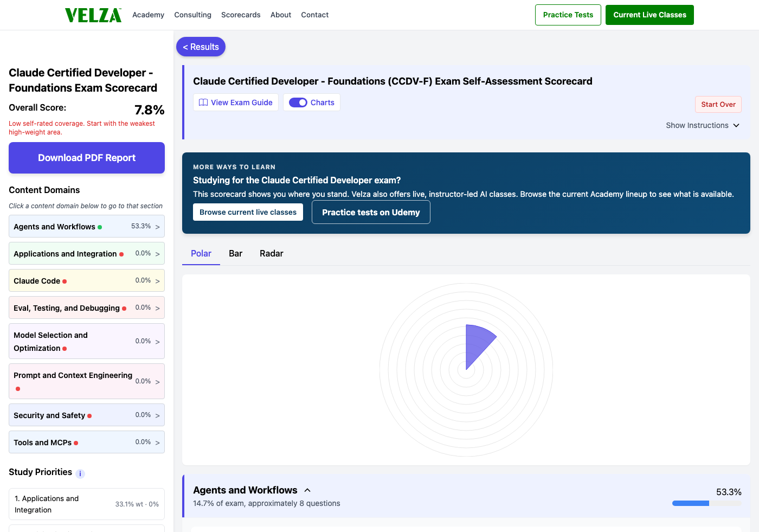The height and width of the screenshot is (532, 759).
Task: Open the Academy menu item
Action: (x=148, y=15)
